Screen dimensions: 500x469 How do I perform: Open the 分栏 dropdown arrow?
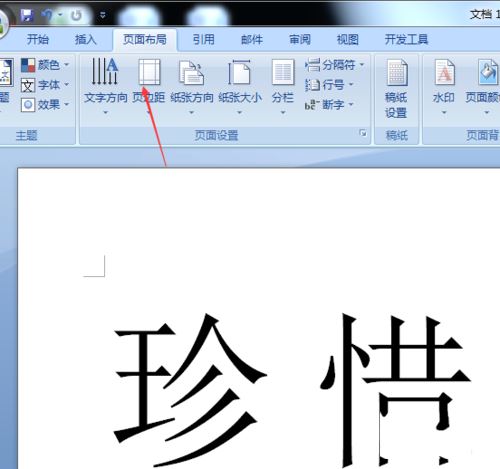283,113
